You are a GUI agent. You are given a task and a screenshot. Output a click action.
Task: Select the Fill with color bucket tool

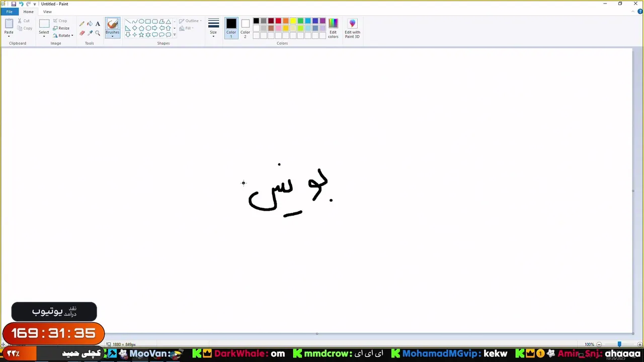coord(90,24)
